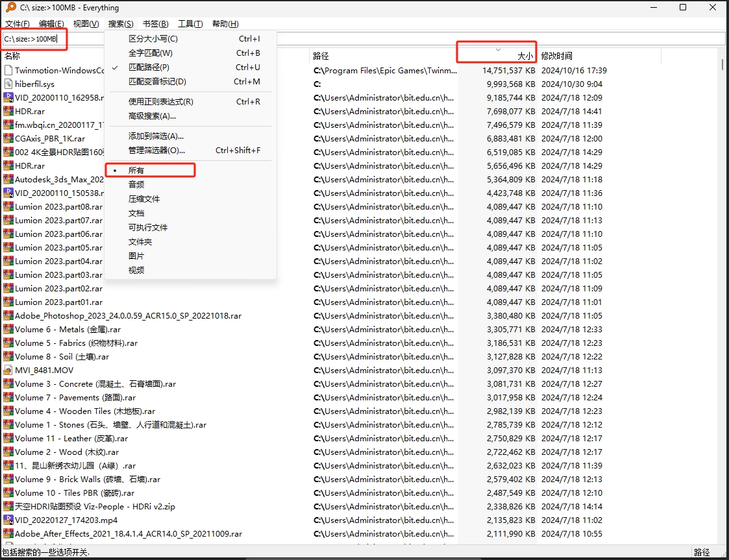Click the fm.wbqi.cn_20200117 archive icon
The height and width of the screenshot is (560, 729).
(x=8, y=125)
